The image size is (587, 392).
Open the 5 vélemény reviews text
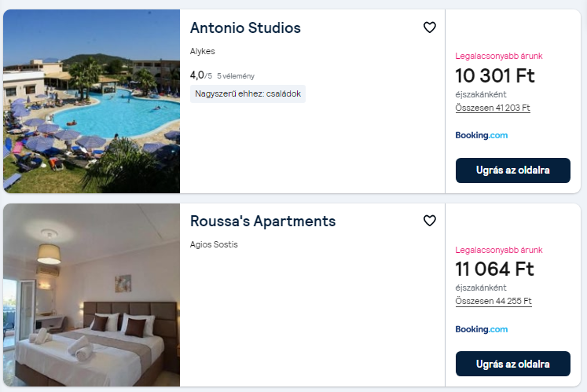tap(236, 76)
